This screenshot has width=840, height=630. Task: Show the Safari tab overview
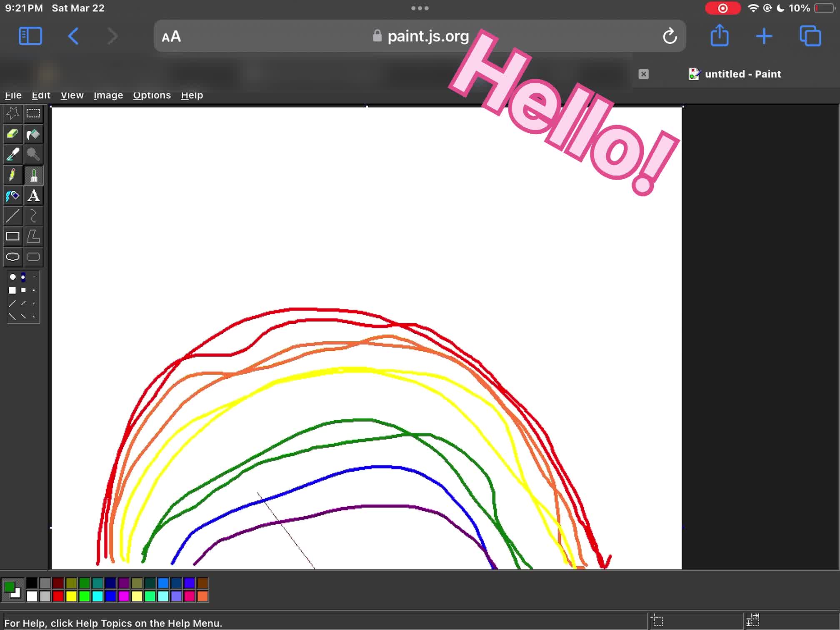(x=810, y=36)
